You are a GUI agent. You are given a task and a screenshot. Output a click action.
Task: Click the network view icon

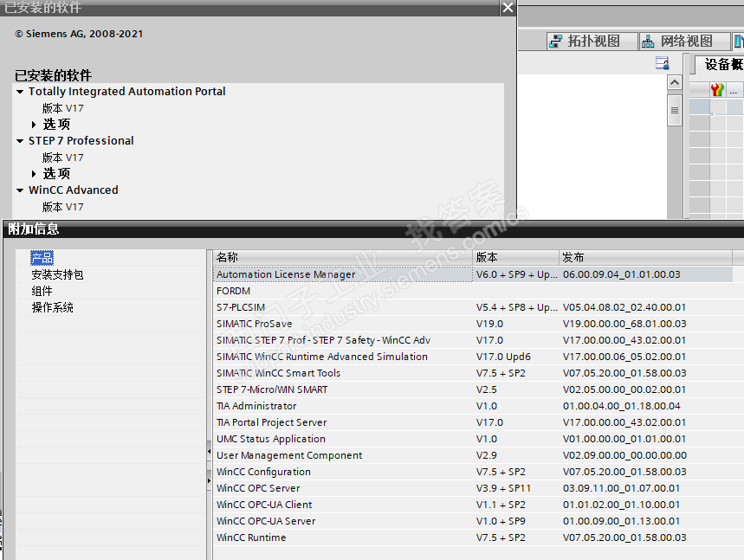(x=648, y=42)
